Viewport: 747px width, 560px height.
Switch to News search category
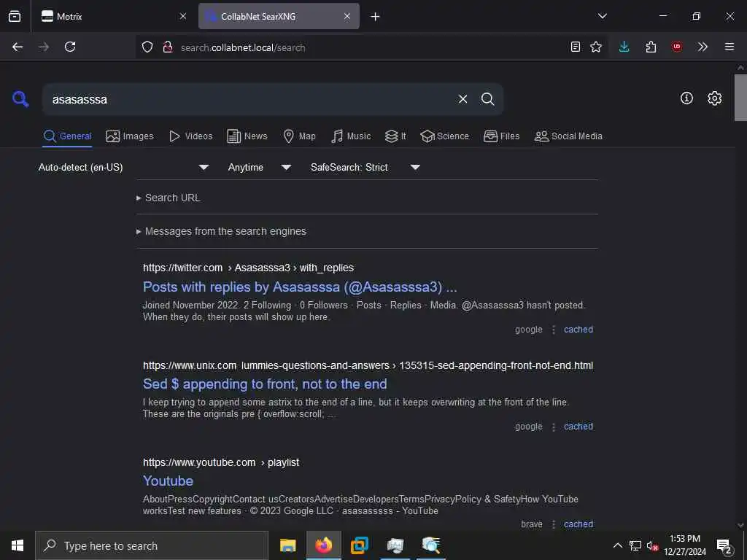[x=247, y=136]
